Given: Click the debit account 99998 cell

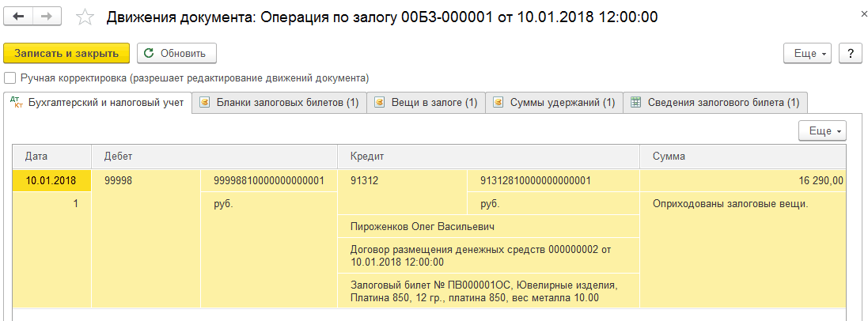Looking at the screenshot, I should click(146, 181).
